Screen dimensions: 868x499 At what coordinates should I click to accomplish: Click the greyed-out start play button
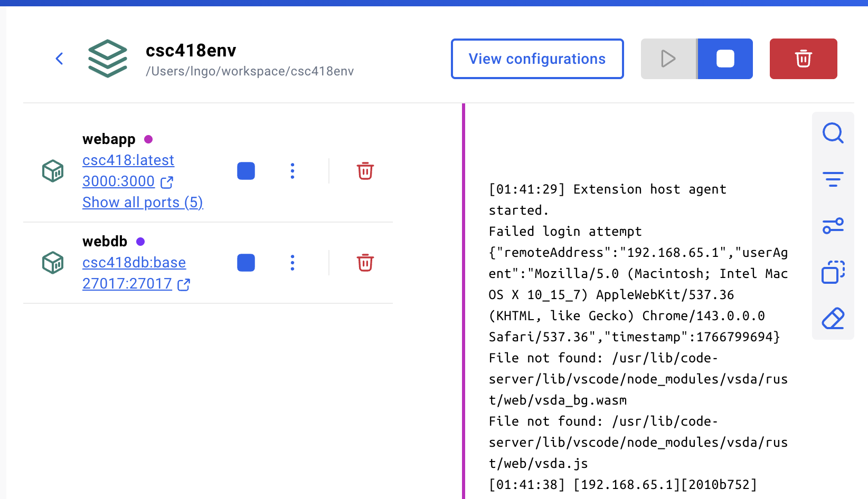click(x=668, y=59)
